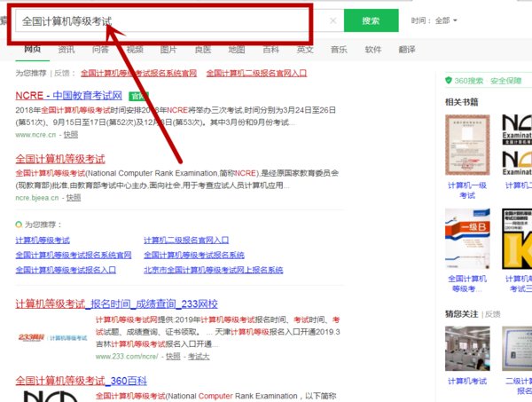Switch to the 问答 tab
Screen dimensions: 532x402
100,50
